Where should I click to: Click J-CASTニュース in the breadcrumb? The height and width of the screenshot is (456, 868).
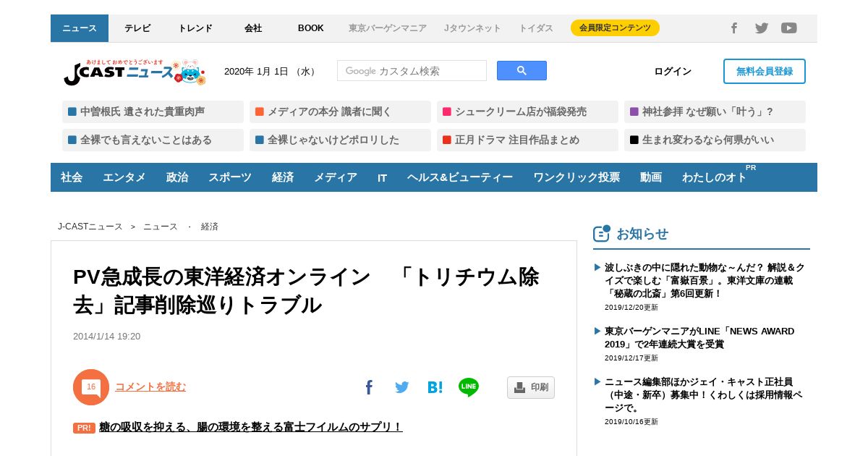90,227
